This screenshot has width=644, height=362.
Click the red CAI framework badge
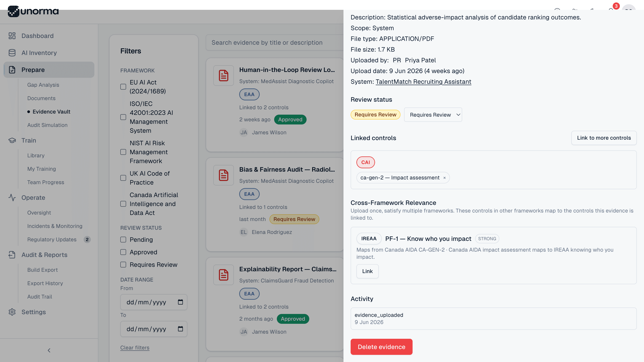[x=366, y=162]
